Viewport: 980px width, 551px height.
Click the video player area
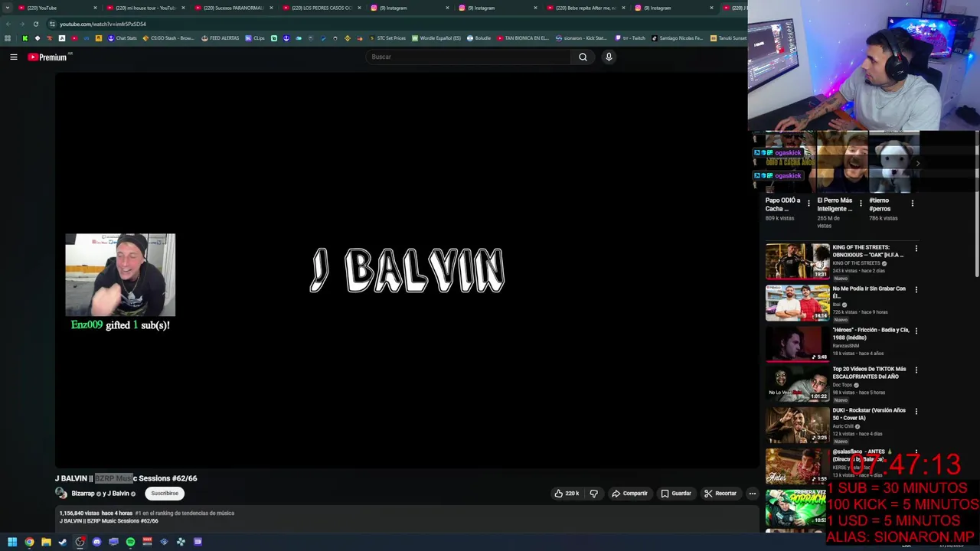[x=406, y=269]
